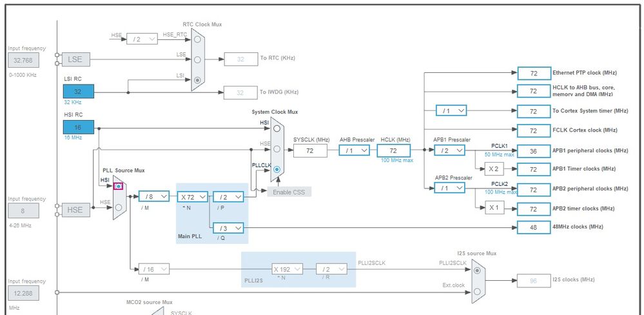Click the HSE oscillator block

75,210
